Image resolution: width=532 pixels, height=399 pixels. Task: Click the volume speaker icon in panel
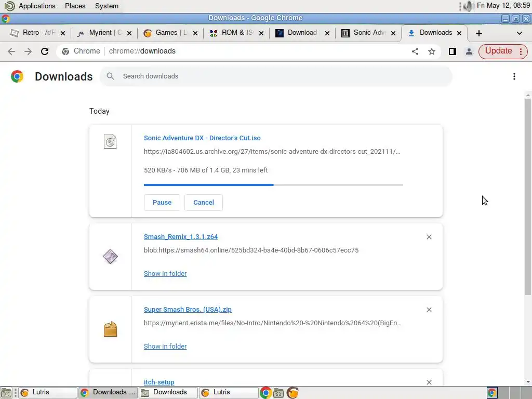pyautogui.click(x=467, y=6)
